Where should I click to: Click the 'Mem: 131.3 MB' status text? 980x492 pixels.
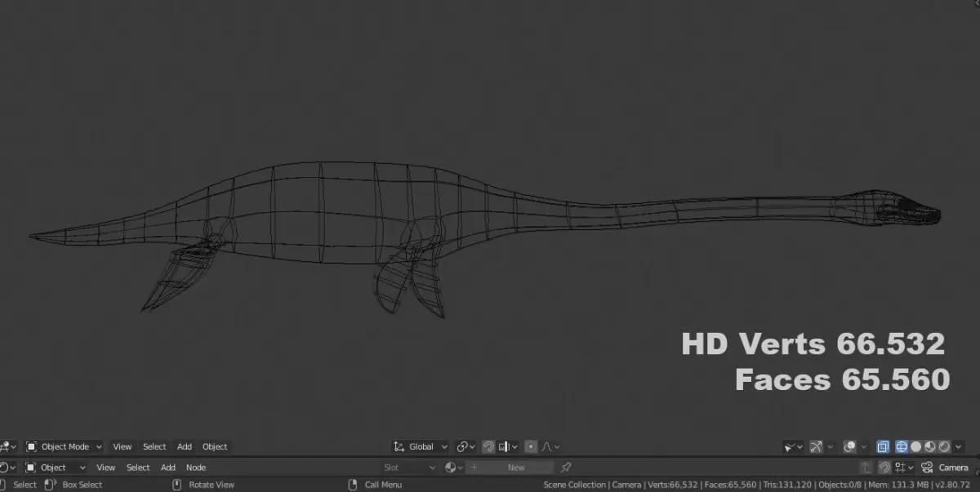898,485
